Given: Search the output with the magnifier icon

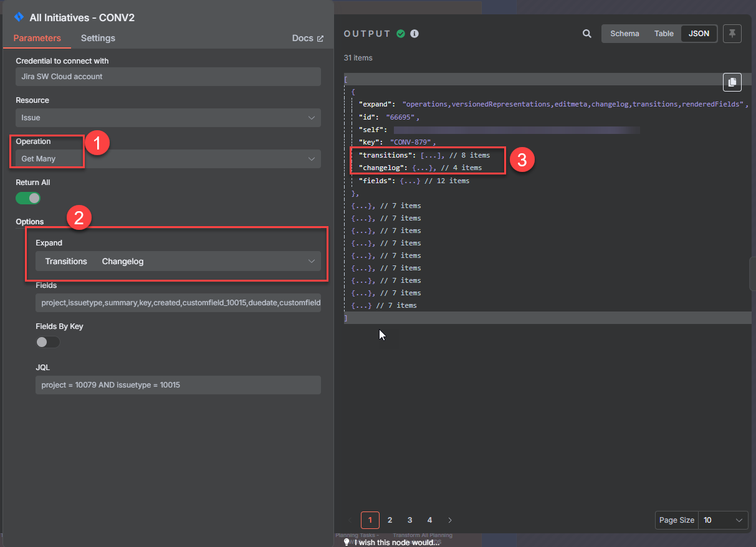Looking at the screenshot, I should (587, 34).
